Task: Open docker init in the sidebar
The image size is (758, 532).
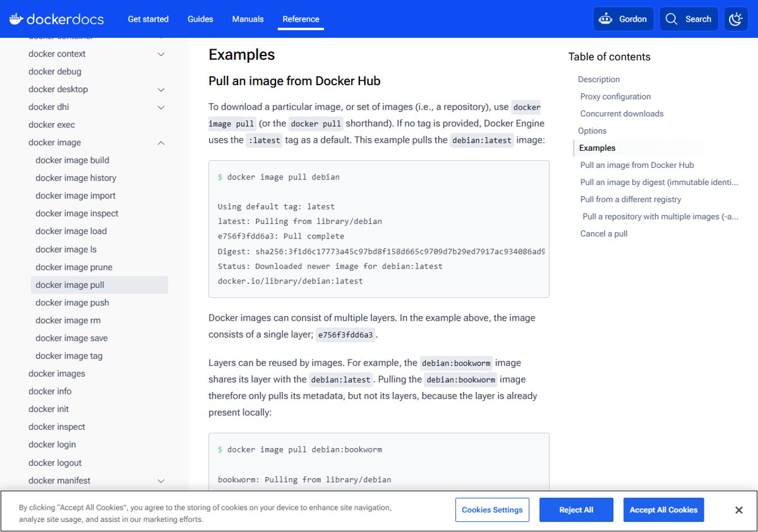Action: (x=49, y=409)
